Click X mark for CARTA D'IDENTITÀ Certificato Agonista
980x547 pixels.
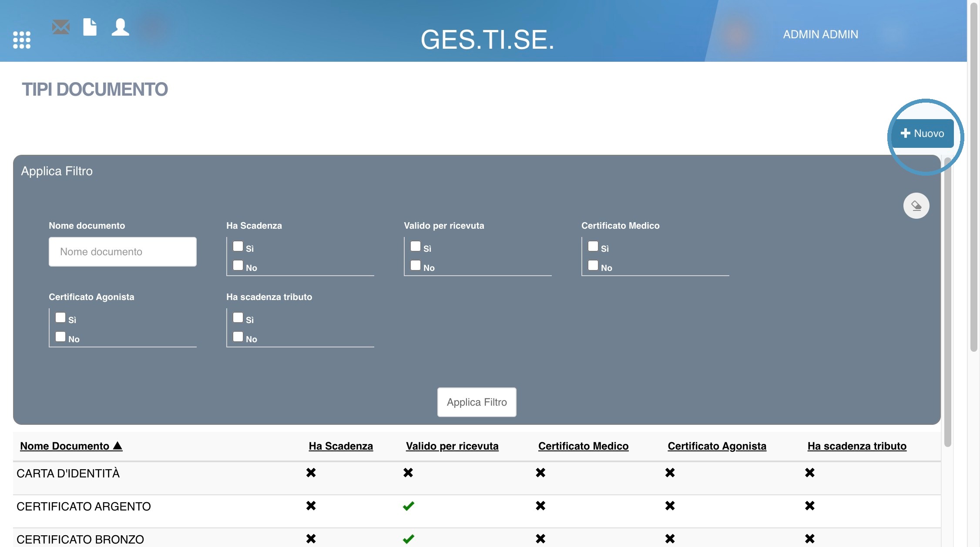670,473
